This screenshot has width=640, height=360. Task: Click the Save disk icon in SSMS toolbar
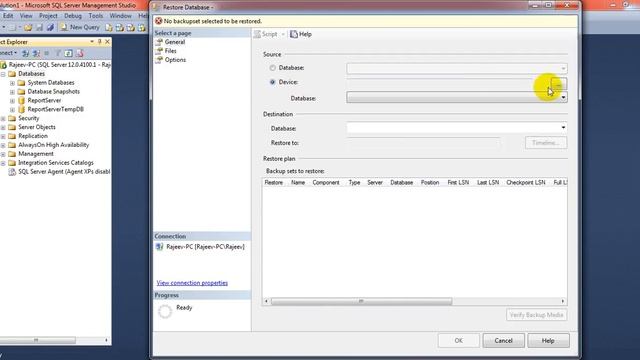(39, 27)
